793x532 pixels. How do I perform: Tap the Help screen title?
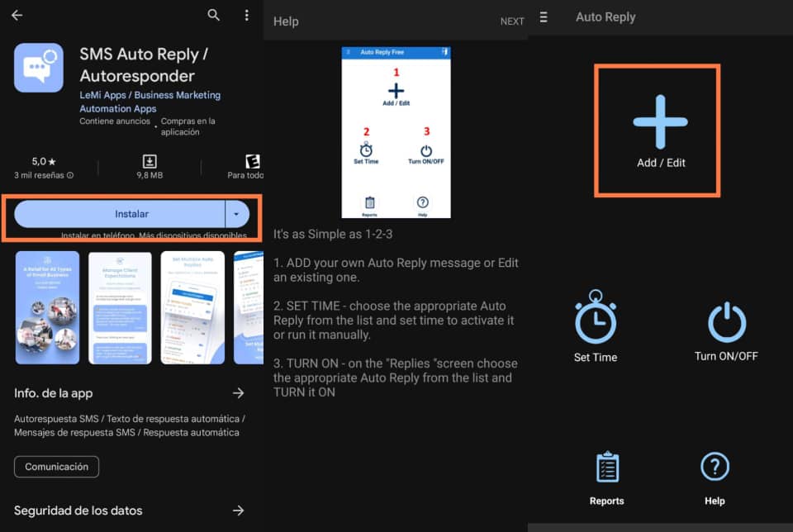[286, 21]
